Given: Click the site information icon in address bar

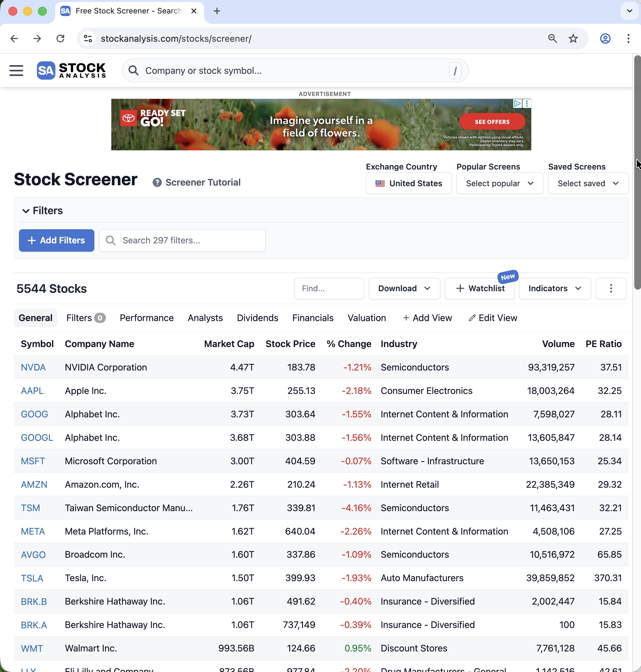Looking at the screenshot, I should coord(88,39).
